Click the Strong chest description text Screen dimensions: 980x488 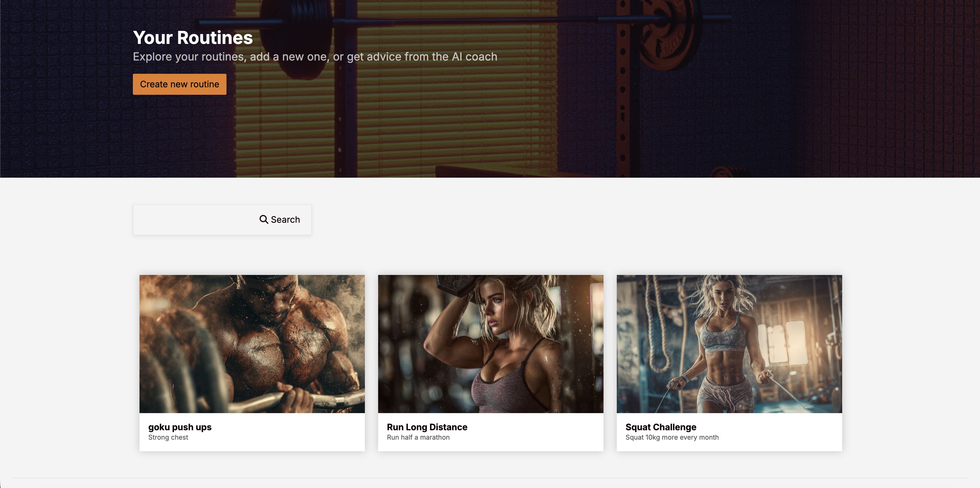click(x=168, y=437)
